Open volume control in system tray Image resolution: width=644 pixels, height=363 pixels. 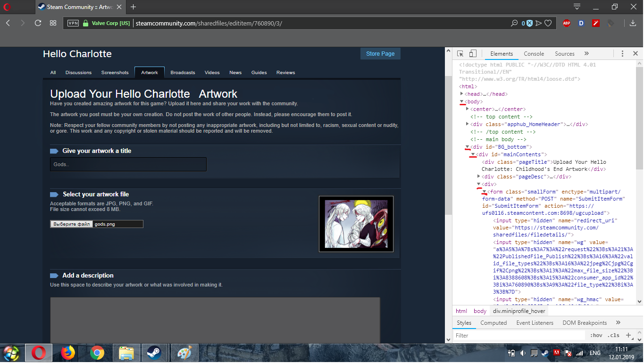[x=523, y=353]
